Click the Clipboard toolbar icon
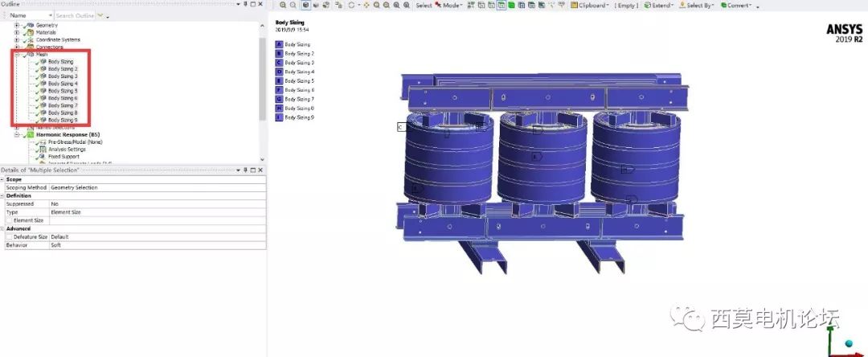 point(575,5)
